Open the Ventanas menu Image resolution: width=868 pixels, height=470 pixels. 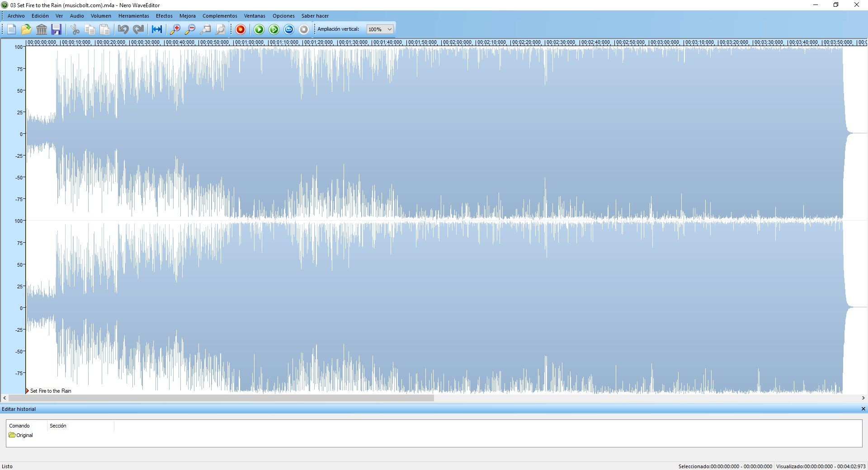click(255, 16)
